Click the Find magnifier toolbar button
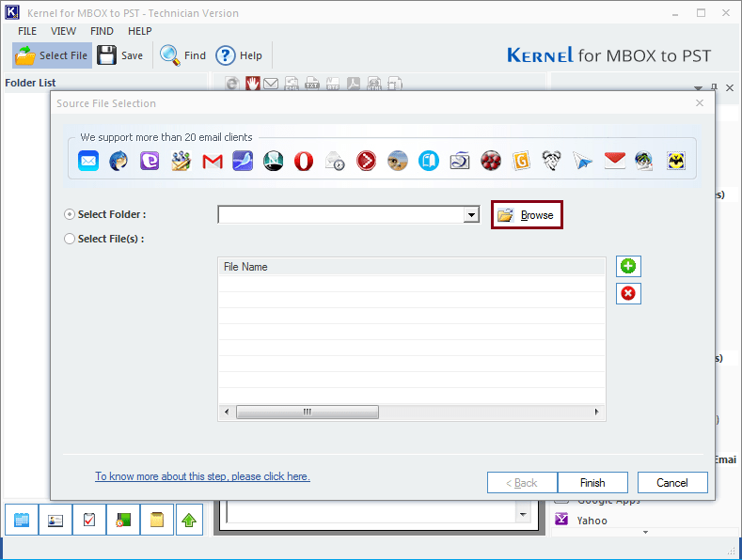Viewport: 742px width, 560px height. [x=183, y=55]
